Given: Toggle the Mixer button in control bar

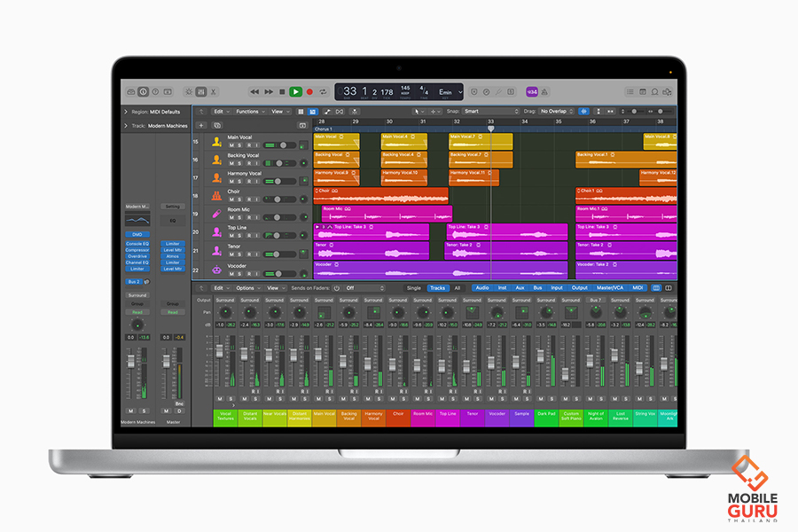Looking at the screenshot, I should pyautogui.click(x=201, y=92).
